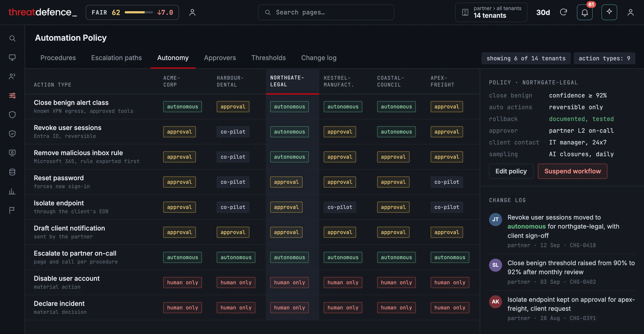Click Kestrel 'co-pilot' in Isolate endpoint row
Image resolution: width=644 pixels, height=334 pixels.
340,207
